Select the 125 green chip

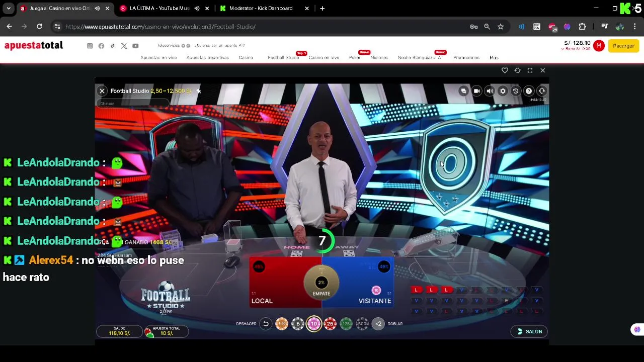coord(346,324)
